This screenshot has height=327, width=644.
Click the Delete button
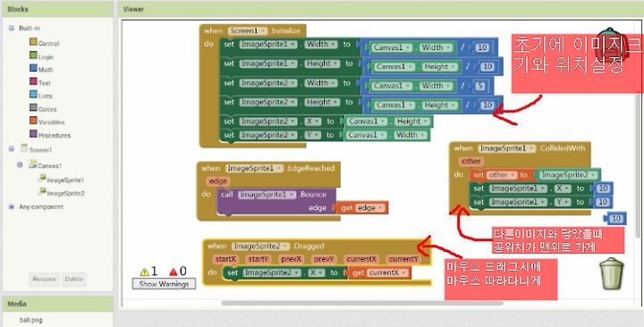74,279
